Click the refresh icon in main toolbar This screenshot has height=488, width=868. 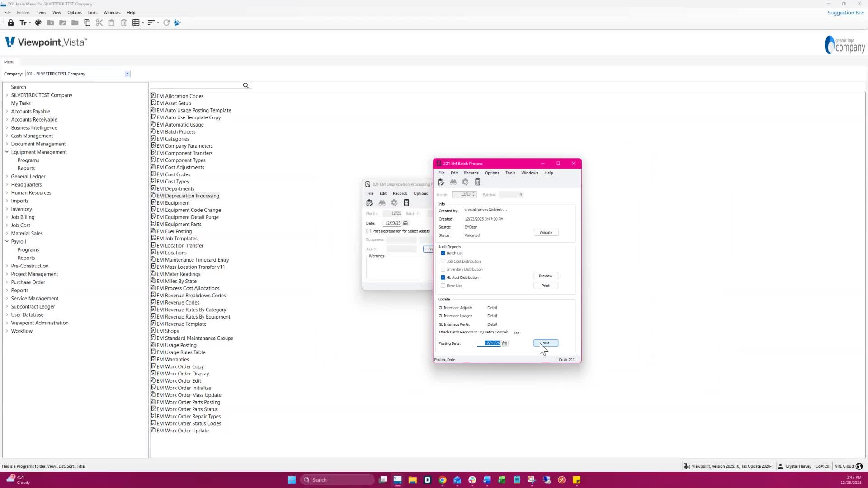pyautogui.click(x=166, y=23)
